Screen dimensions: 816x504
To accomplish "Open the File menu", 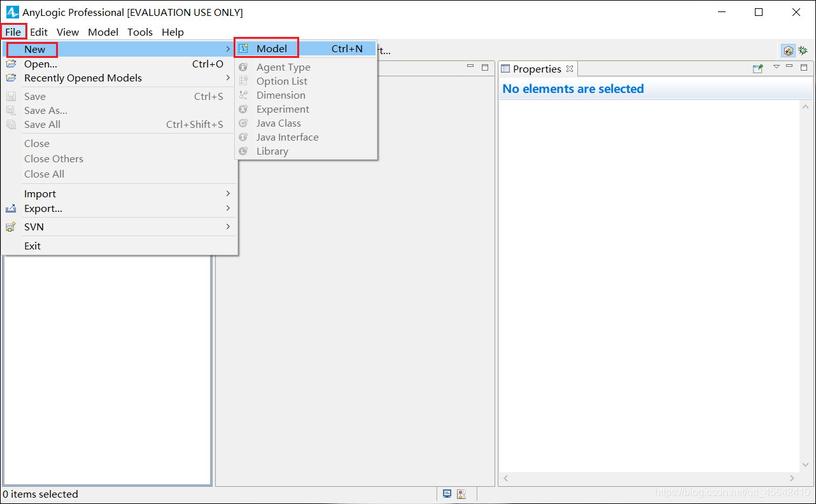I will [x=13, y=32].
